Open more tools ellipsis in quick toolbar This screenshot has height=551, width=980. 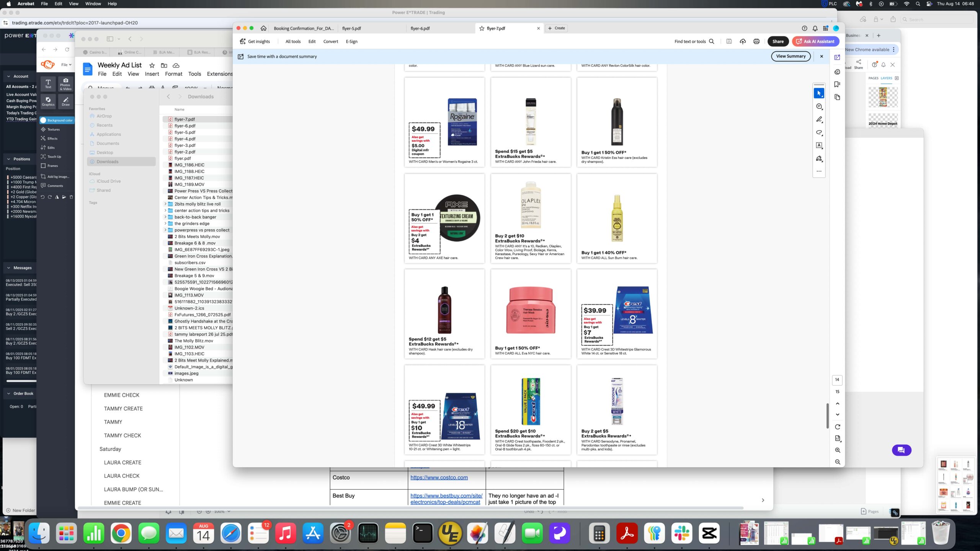(819, 171)
